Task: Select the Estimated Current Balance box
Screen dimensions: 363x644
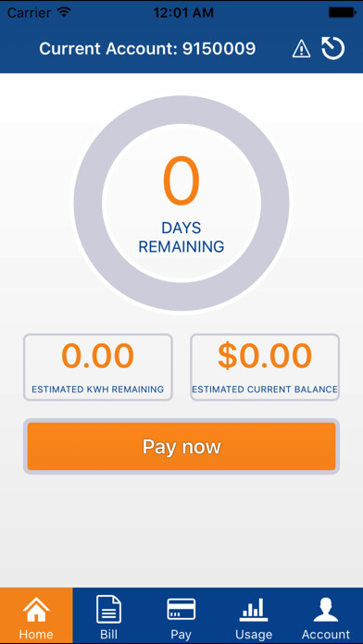Action: [265, 366]
